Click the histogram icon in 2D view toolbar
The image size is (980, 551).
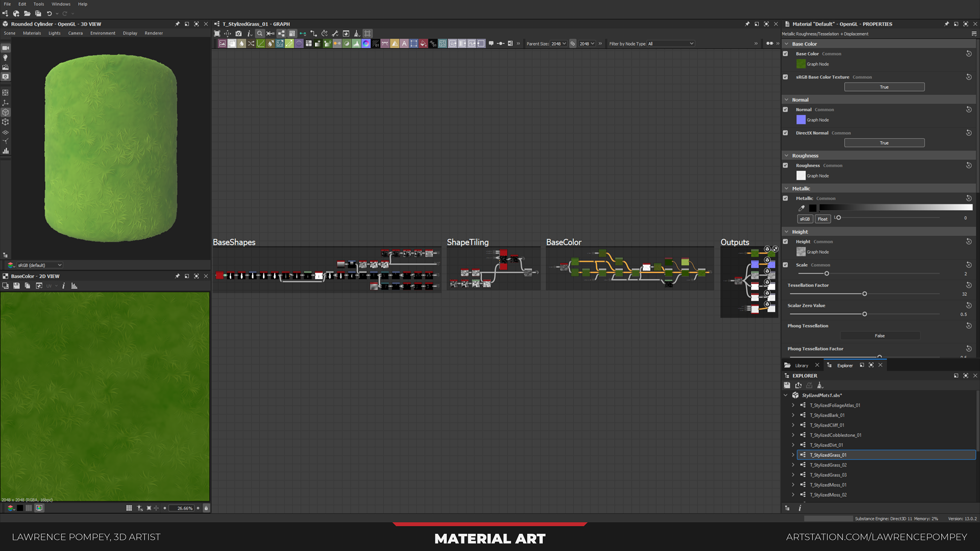click(74, 286)
